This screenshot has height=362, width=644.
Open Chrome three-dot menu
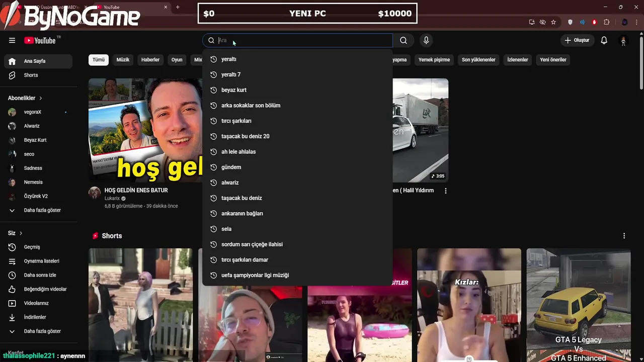click(x=637, y=22)
